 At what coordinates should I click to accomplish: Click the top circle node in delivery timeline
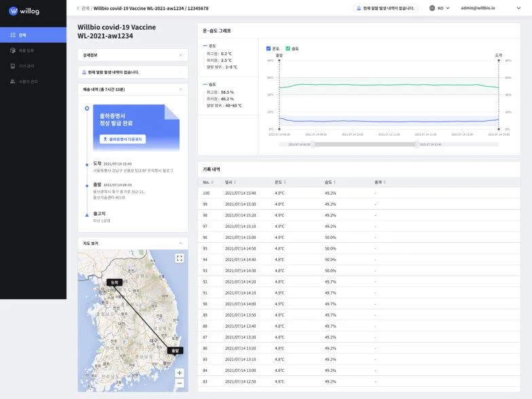tap(87, 109)
